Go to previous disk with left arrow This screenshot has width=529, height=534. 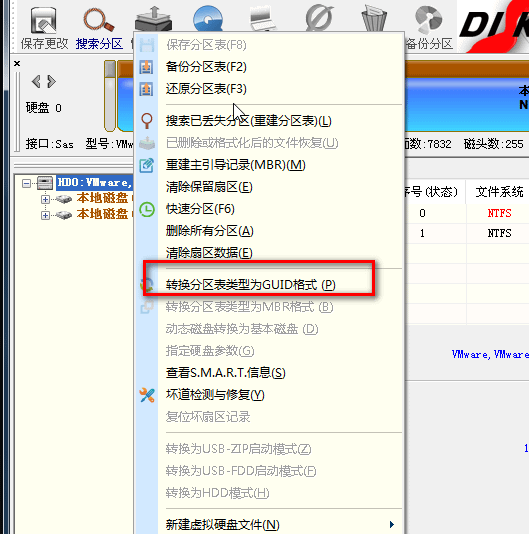coord(36,81)
